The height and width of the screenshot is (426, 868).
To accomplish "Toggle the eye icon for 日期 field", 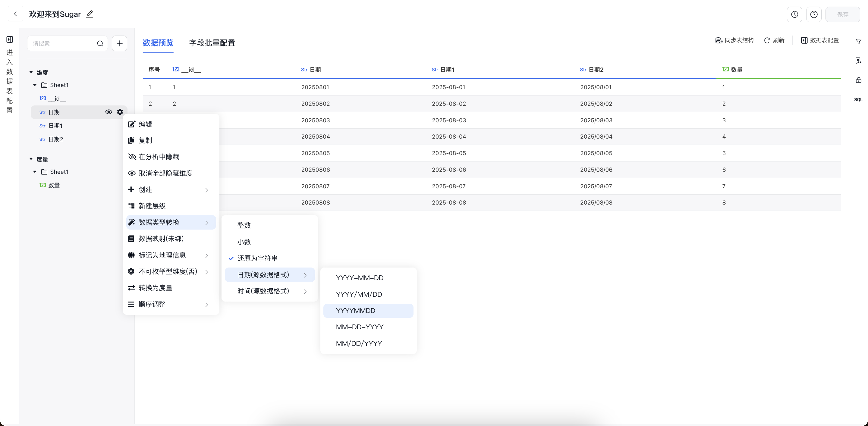I will [108, 112].
